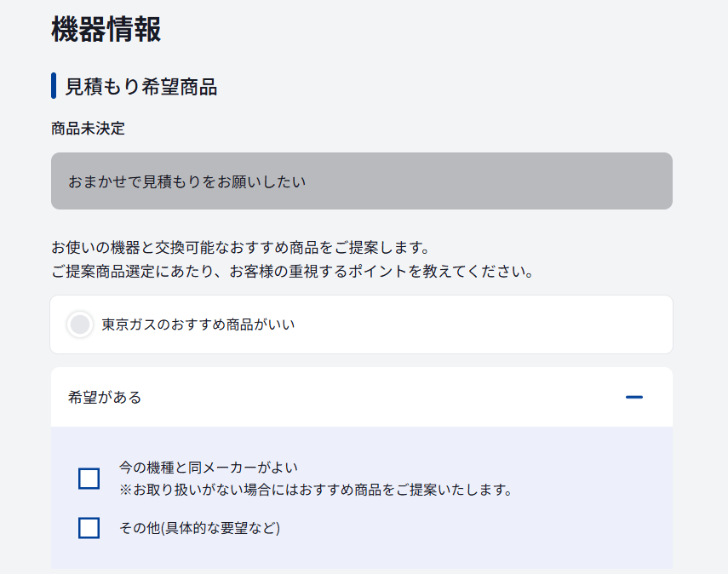This screenshot has width=728, height=574.
Task: Tick the その他(具体的な要望など) checkbox
Action: coord(89,528)
